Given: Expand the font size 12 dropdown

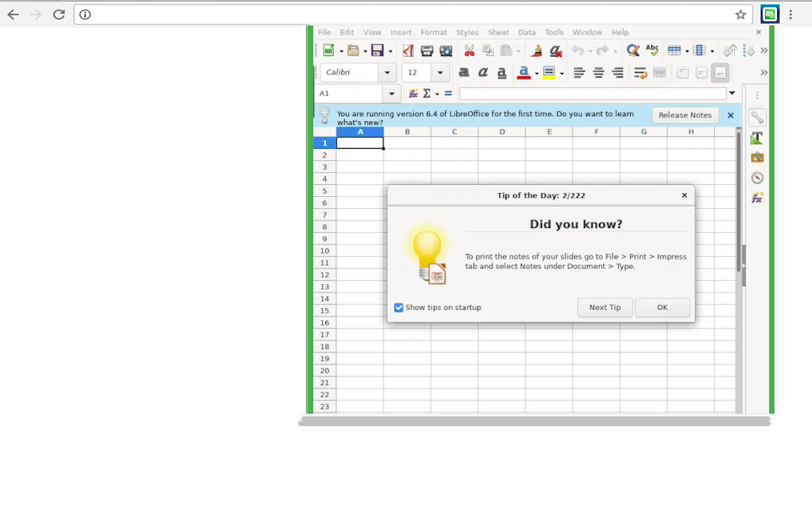Looking at the screenshot, I should 440,72.
